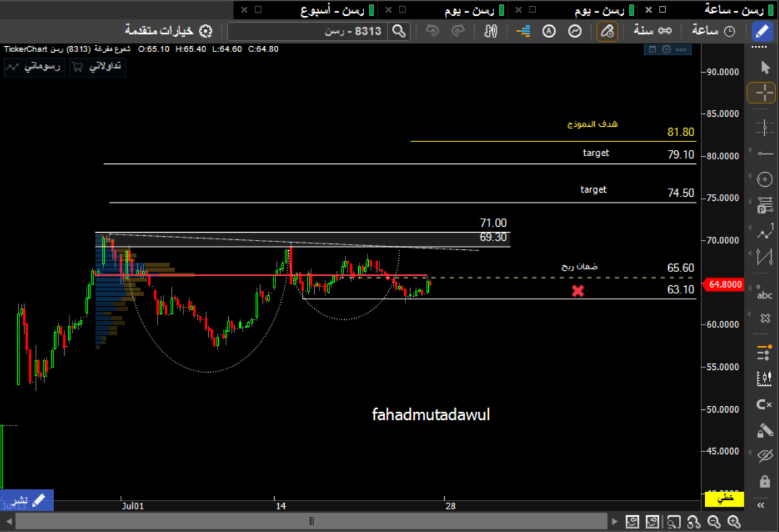
Task: Toggle the yellow خطي linear scale button
Action: 724,498
